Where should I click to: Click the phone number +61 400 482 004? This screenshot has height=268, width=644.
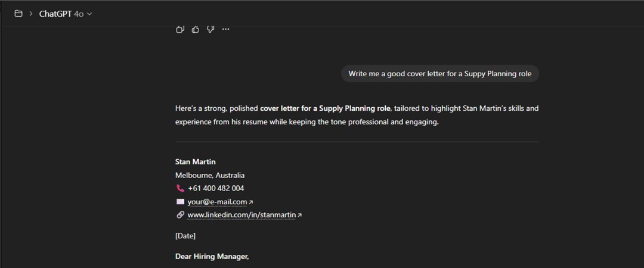216,188
